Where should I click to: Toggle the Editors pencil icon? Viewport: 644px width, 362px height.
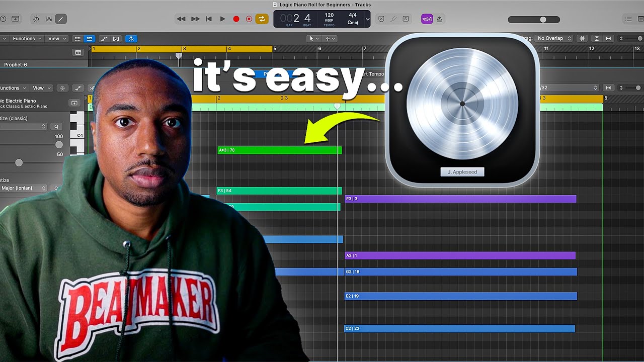pos(60,19)
